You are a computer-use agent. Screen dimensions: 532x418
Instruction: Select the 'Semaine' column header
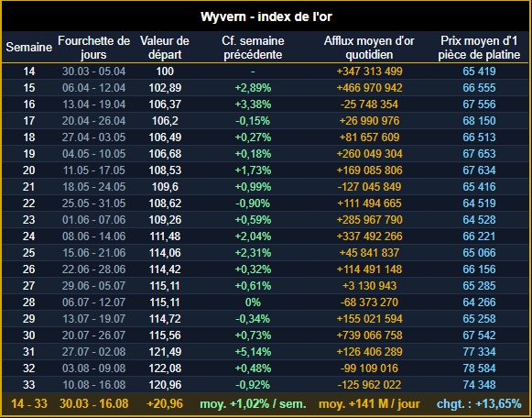28,47
